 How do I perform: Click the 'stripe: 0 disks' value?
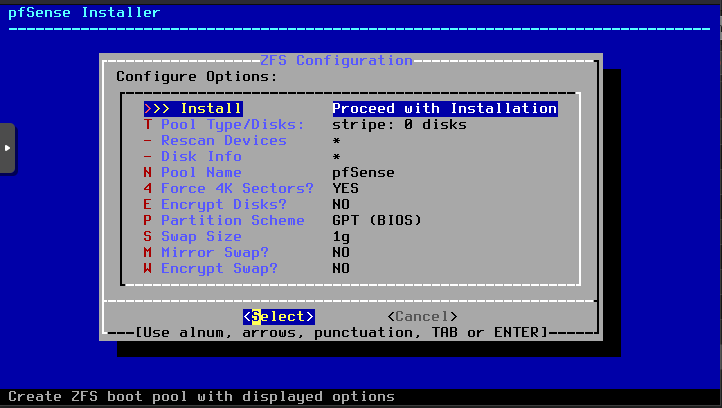click(399, 124)
